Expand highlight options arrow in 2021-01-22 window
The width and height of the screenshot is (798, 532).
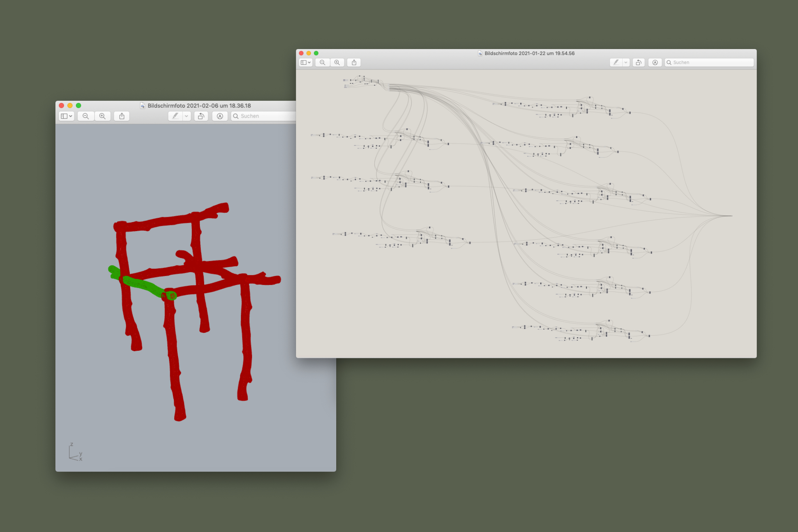[x=626, y=62]
